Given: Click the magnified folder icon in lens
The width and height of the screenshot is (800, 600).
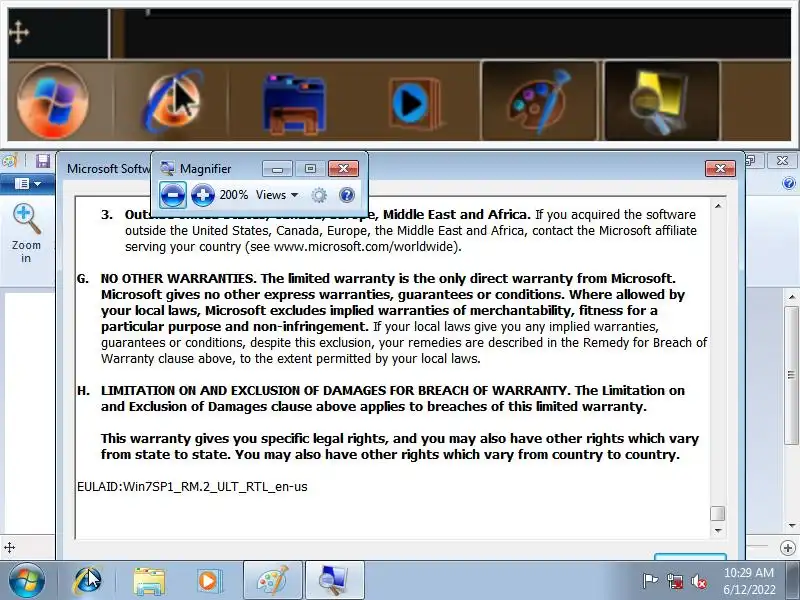Looking at the screenshot, I should pyautogui.click(x=294, y=104).
